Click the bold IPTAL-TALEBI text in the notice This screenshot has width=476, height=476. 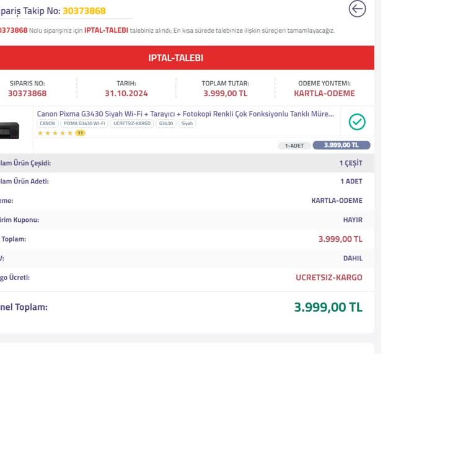click(x=106, y=30)
